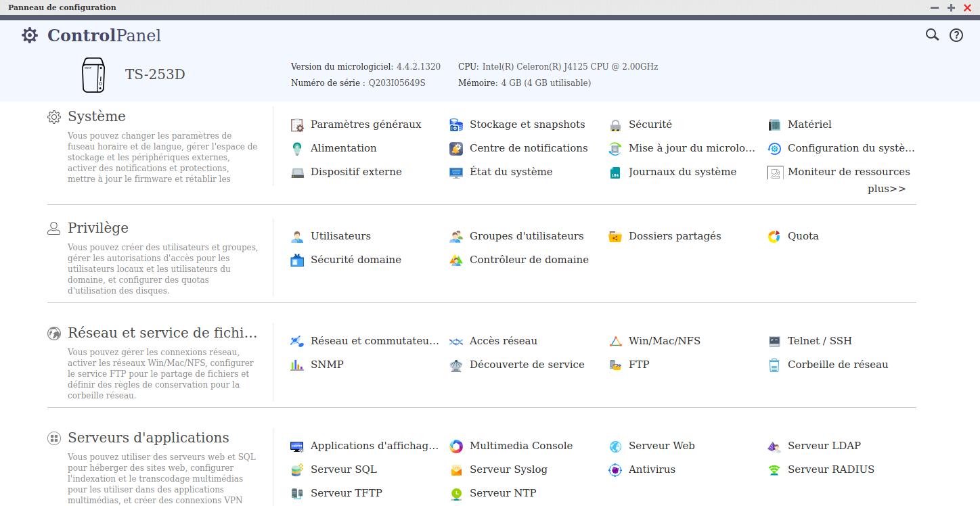Open the help question mark icon
This screenshot has width=980, height=506.
[x=956, y=35]
